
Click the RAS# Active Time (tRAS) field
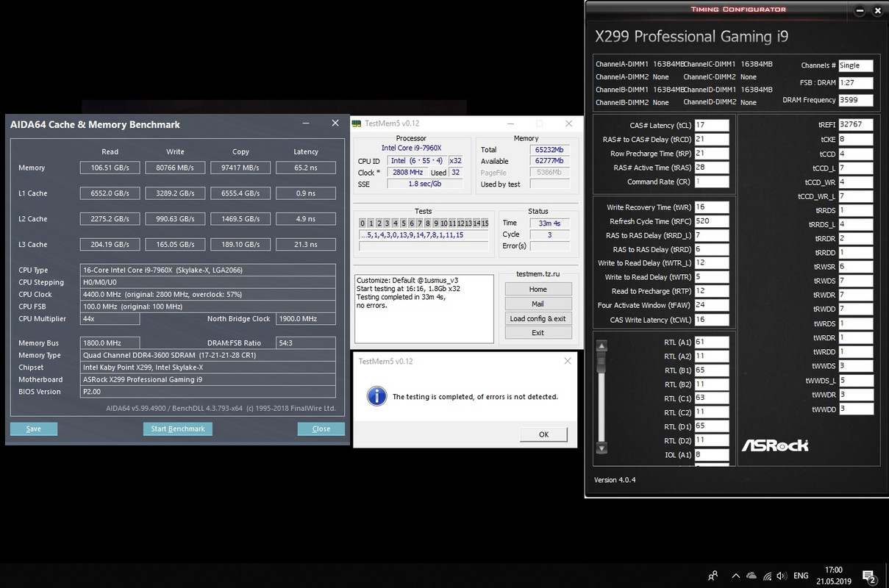[x=711, y=168]
